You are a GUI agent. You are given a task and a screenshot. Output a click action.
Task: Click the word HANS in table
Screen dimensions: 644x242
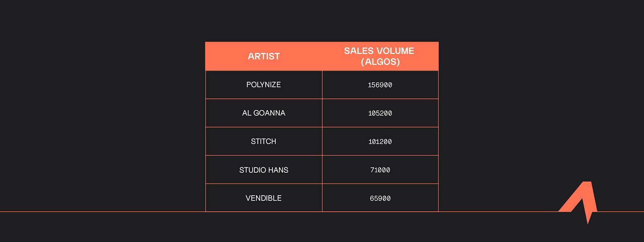(278, 170)
